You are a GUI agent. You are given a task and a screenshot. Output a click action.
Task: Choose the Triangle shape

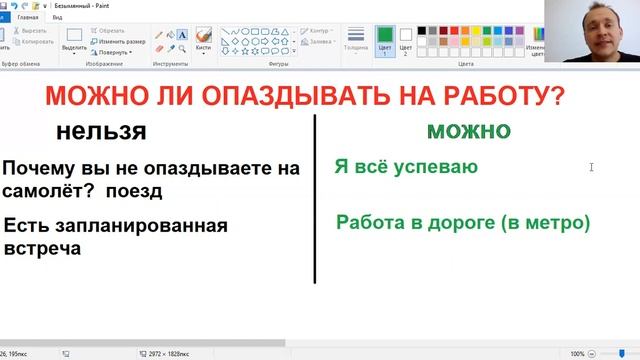pyautogui.click(x=285, y=32)
